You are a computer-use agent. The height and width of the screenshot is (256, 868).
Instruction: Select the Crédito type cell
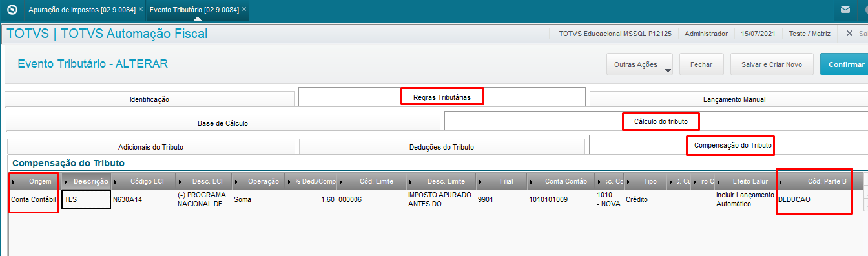pyautogui.click(x=646, y=199)
